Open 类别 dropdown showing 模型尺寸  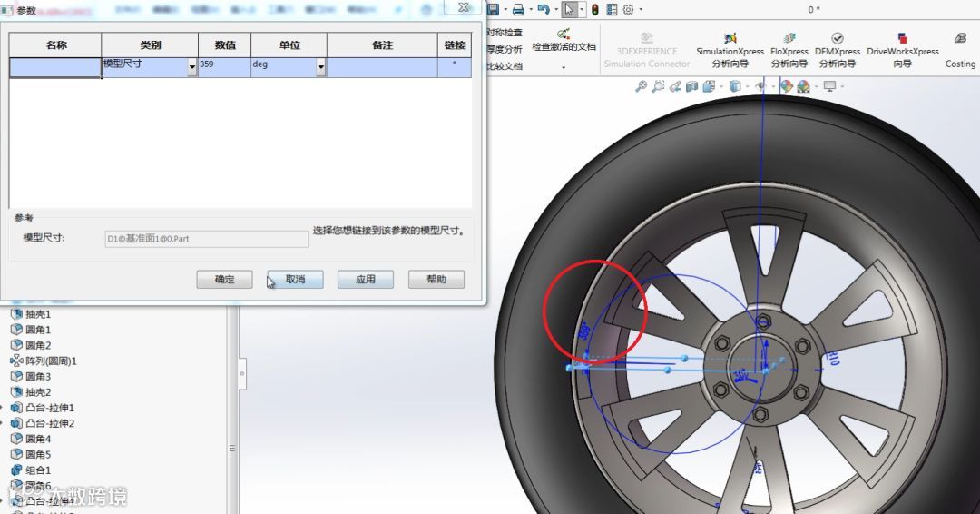[x=191, y=67]
